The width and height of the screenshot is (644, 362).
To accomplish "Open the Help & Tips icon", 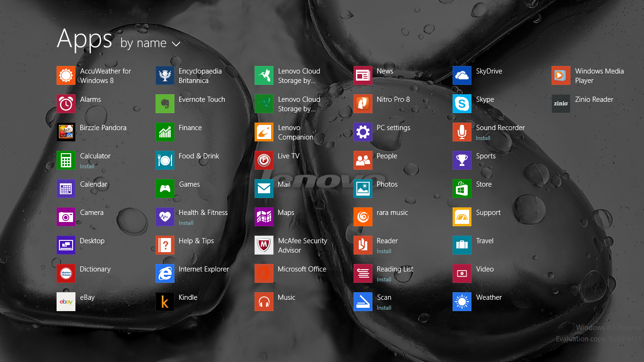I will pyautogui.click(x=165, y=245).
